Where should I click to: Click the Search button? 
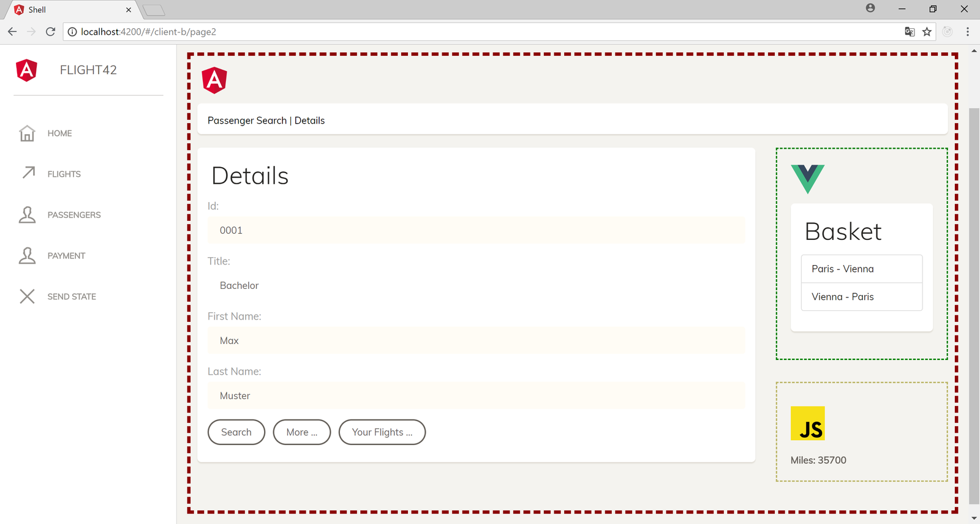[236, 432]
